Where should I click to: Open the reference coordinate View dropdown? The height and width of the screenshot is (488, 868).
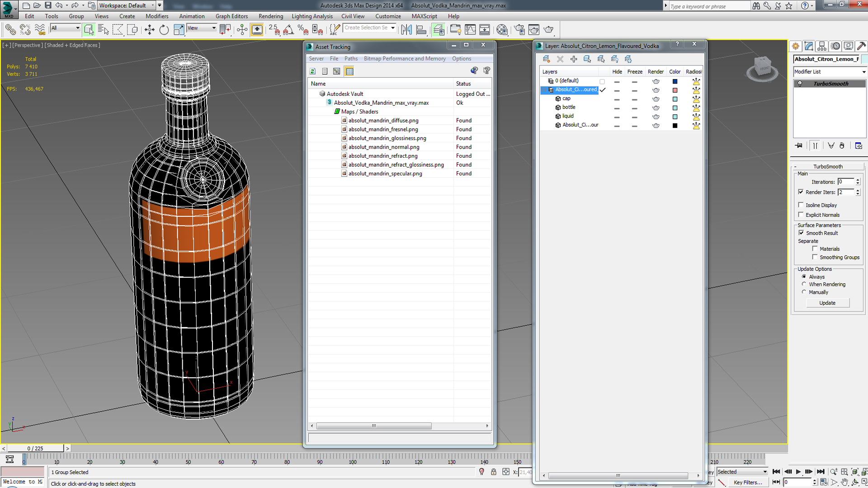coord(201,28)
